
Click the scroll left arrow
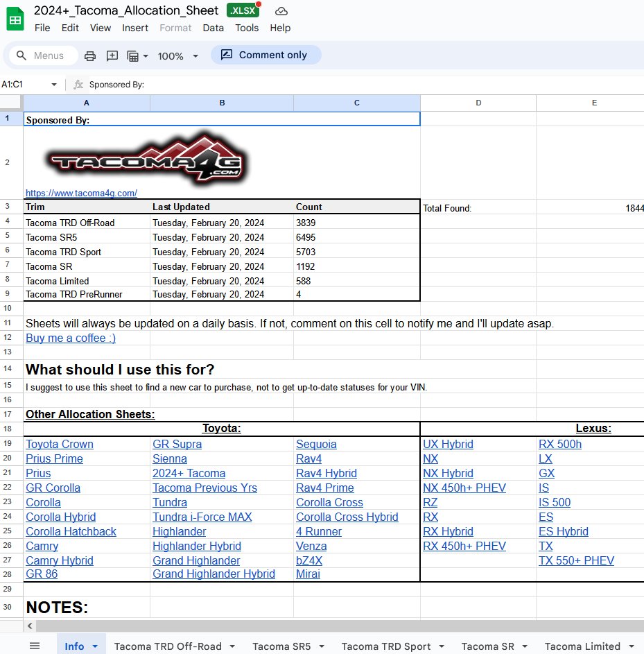point(30,626)
